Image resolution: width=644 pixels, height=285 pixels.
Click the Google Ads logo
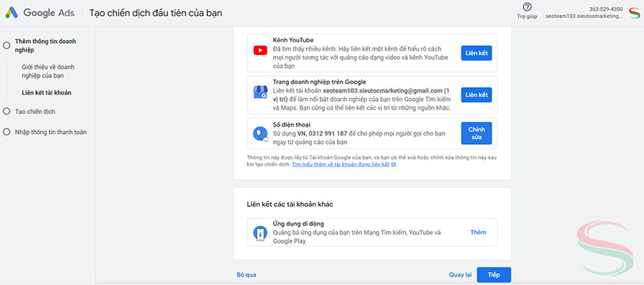click(40, 13)
